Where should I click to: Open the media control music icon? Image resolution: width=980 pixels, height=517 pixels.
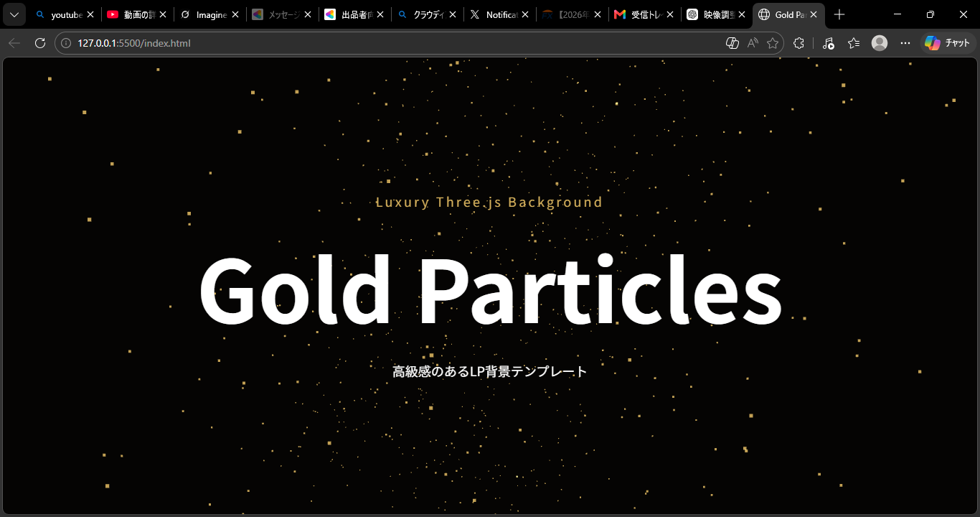828,43
